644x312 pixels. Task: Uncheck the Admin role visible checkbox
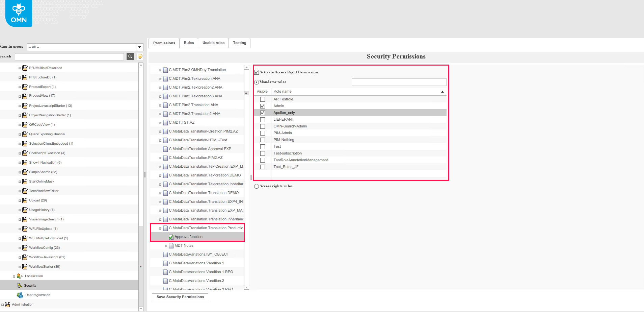[x=263, y=106]
